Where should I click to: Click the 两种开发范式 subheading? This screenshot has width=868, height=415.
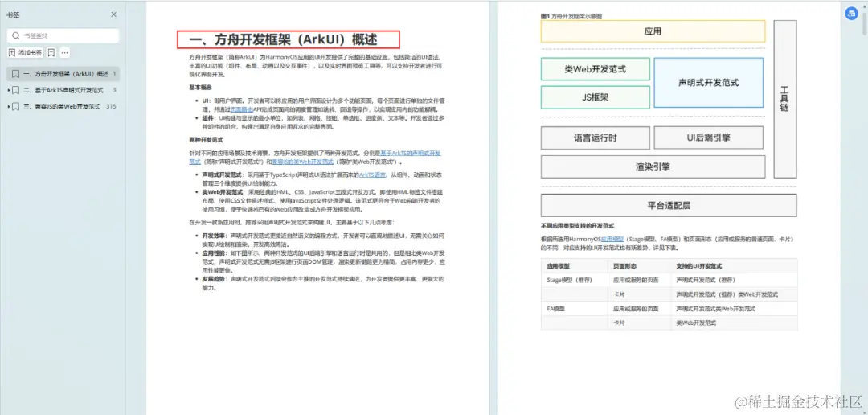pos(206,140)
